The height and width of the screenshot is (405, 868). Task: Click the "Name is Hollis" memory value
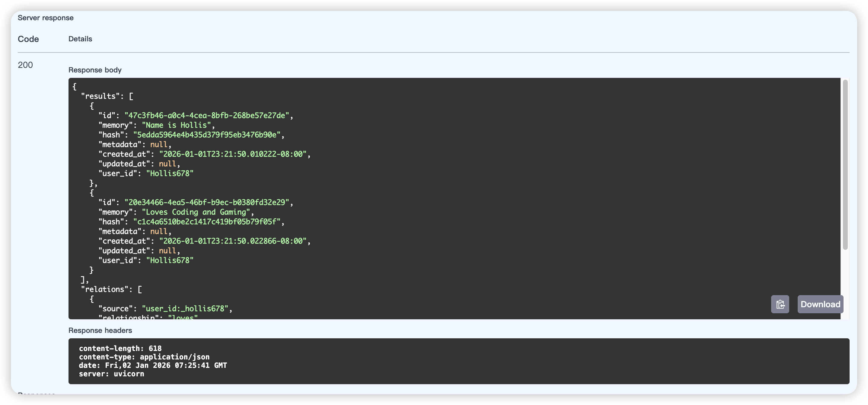pyautogui.click(x=176, y=125)
